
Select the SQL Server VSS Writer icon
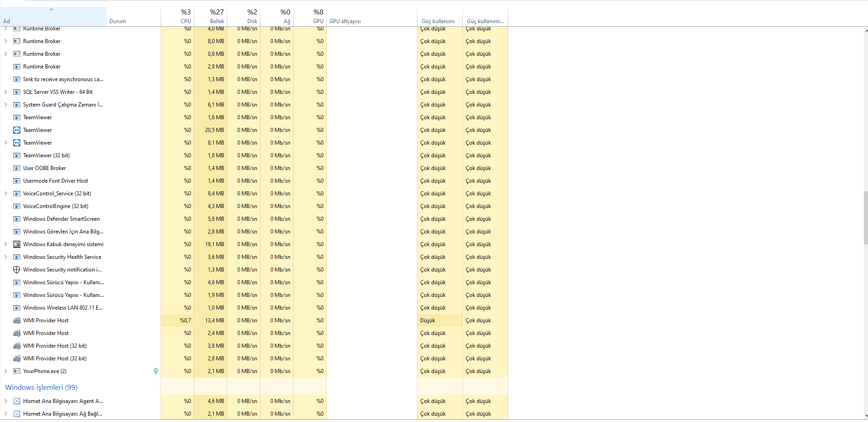(17, 92)
